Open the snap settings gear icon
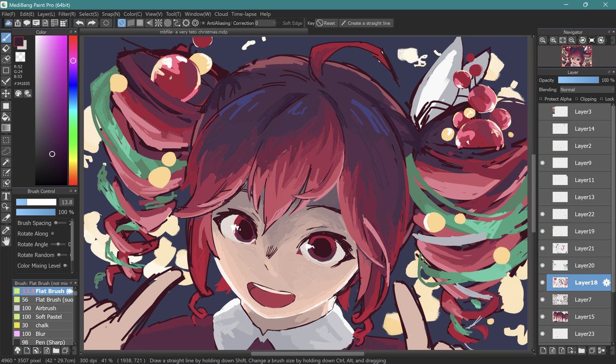 pyautogui.click(x=195, y=23)
